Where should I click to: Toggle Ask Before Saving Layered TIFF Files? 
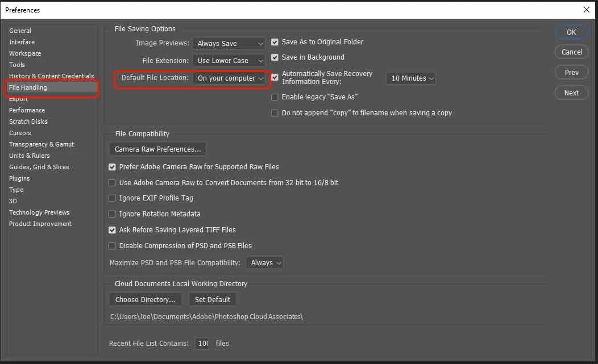112,230
